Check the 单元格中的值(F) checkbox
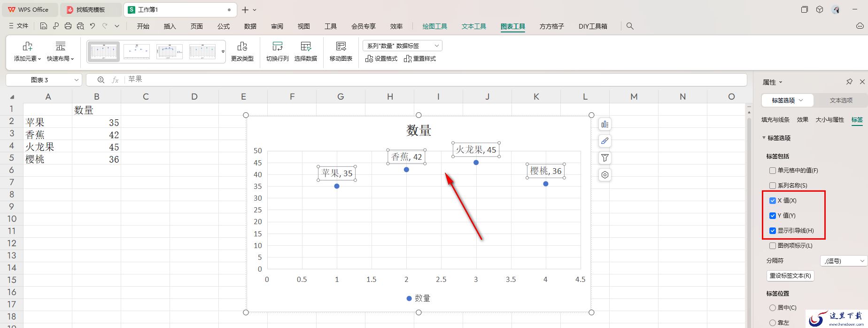The width and height of the screenshot is (868, 328). (773, 171)
